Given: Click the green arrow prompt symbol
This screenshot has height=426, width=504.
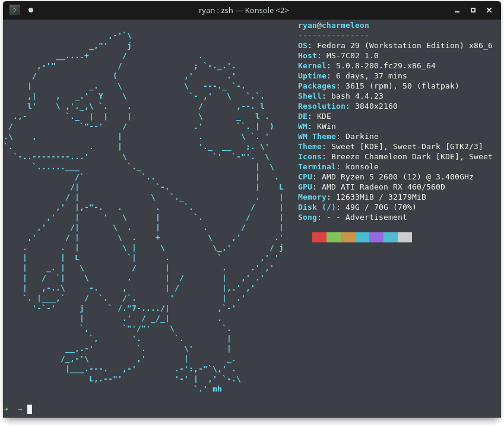Looking at the screenshot, I should (6, 409).
